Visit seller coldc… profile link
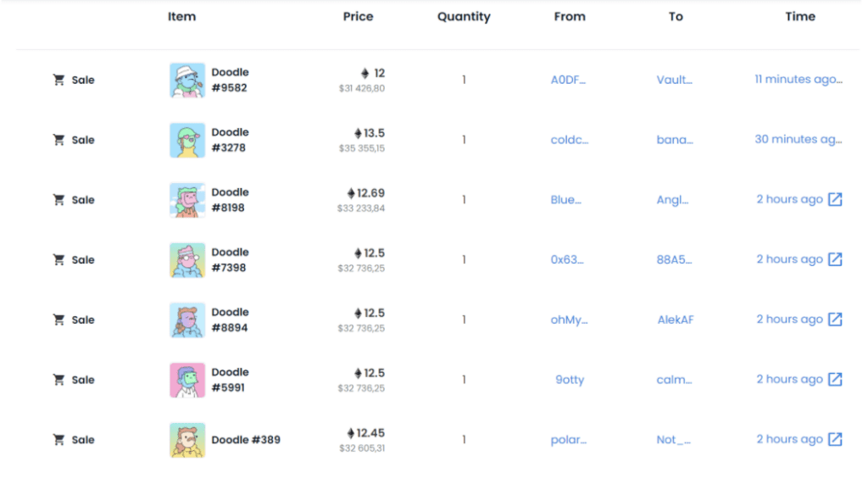Viewport: 868px width, 478px height. 569,140
